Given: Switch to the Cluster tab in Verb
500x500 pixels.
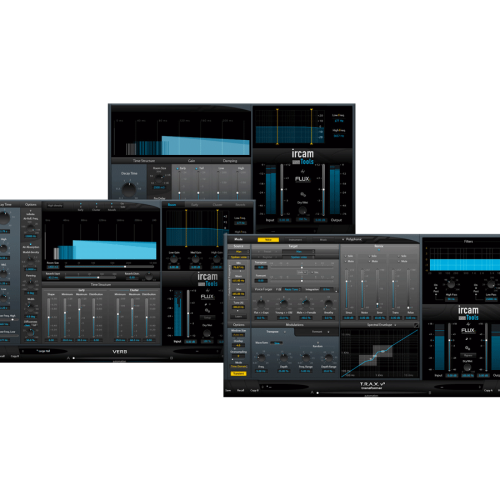Looking at the screenshot, I should [x=217, y=205].
